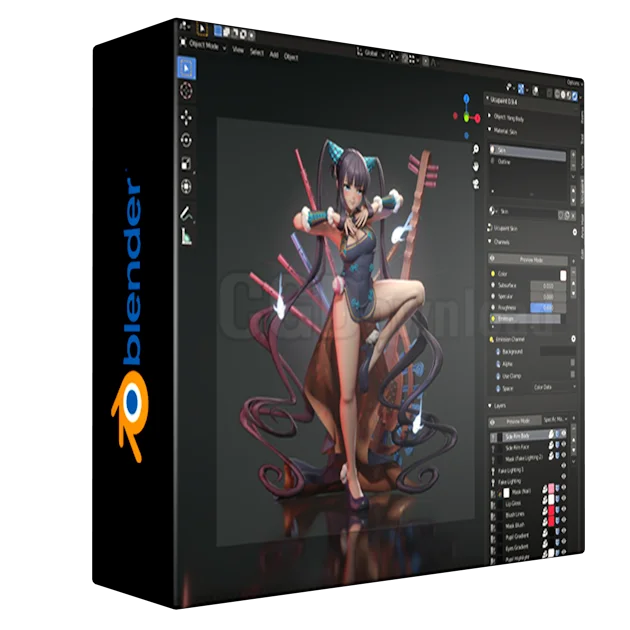Click the editor type icon in header
Viewport: 630px width, 630px height.
(x=184, y=26)
